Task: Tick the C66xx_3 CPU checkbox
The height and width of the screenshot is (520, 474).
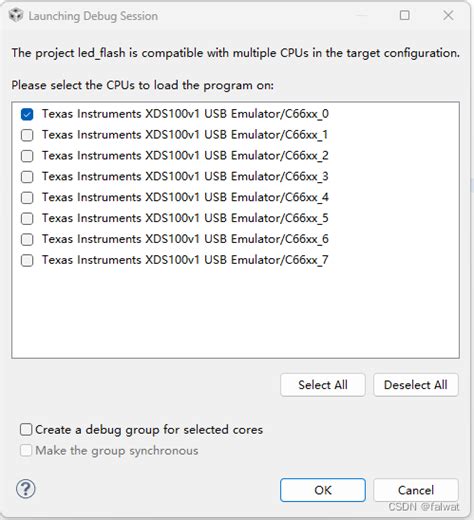Action: pyautogui.click(x=27, y=177)
